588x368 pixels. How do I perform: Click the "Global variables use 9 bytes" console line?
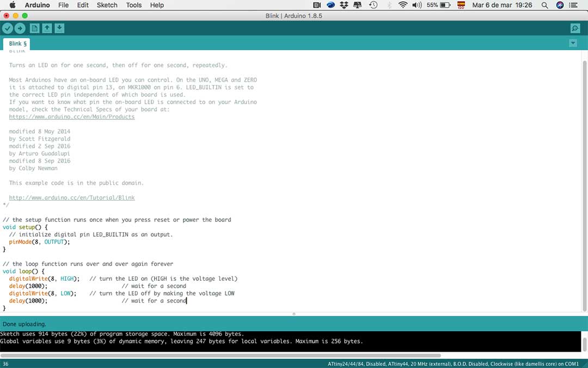pyautogui.click(x=181, y=341)
